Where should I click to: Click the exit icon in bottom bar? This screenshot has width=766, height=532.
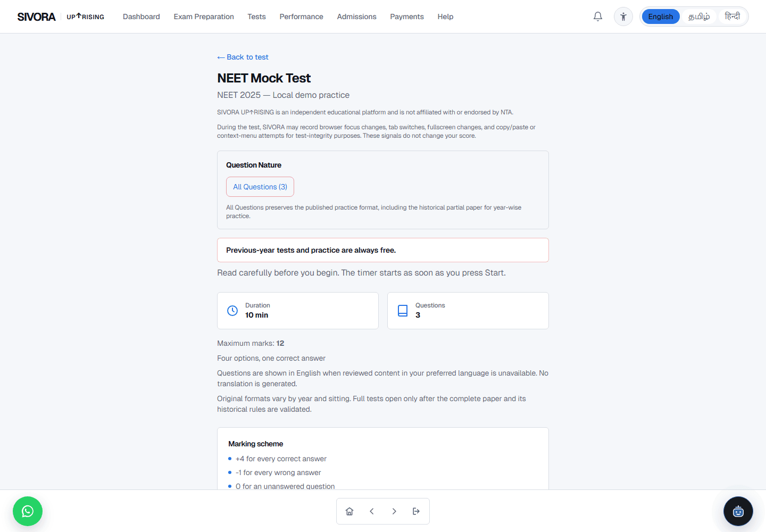[x=417, y=511]
